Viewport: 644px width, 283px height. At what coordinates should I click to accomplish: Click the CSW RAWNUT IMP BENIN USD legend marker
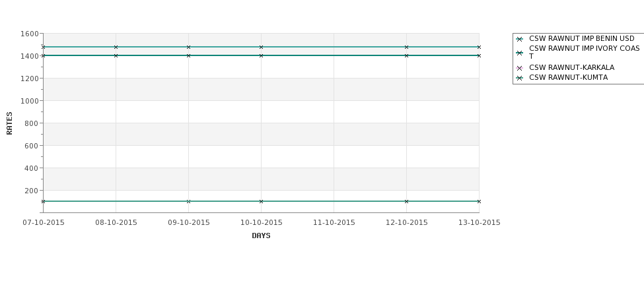pyautogui.click(x=520, y=39)
